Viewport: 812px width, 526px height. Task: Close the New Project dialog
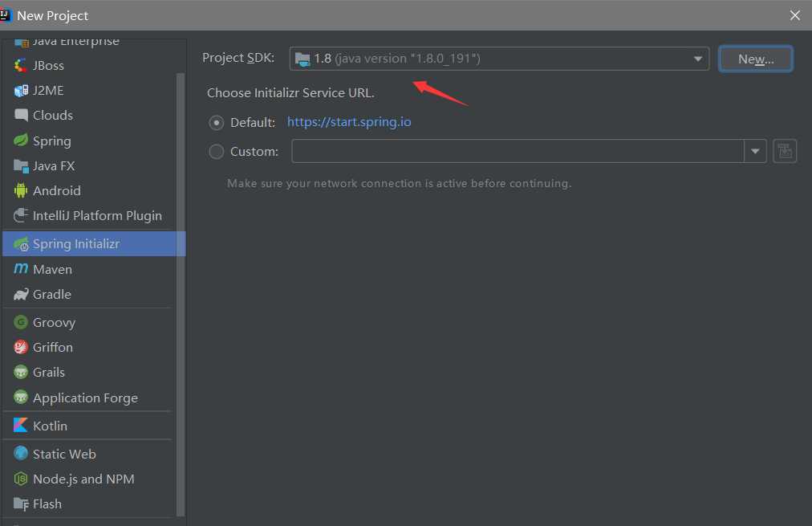tap(795, 15)
